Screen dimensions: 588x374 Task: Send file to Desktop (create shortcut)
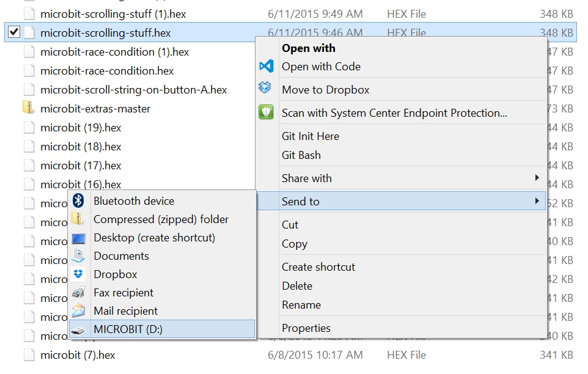[154, 238]
